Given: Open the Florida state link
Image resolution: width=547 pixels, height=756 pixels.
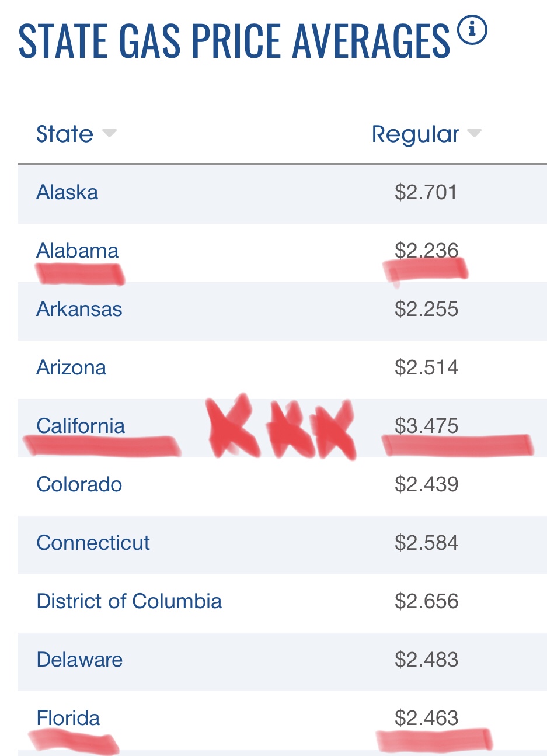Looking at the screenshot, I should 68,718.
